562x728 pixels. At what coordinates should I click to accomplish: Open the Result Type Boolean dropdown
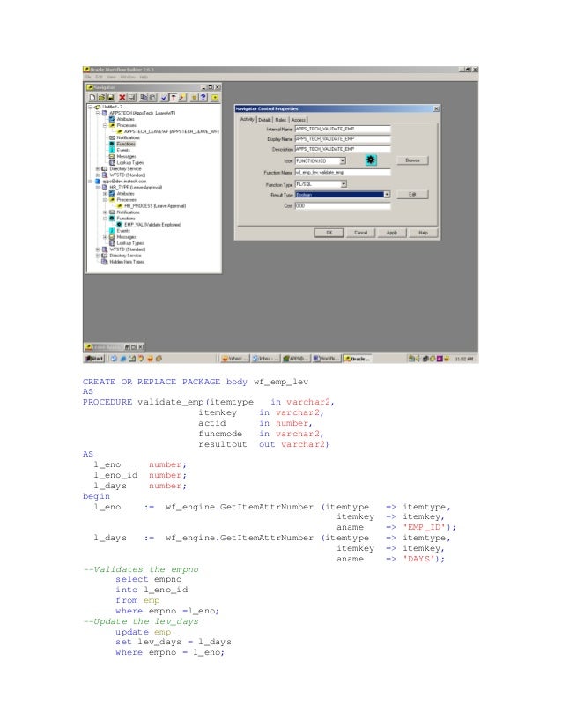click(x=387, y=195)
